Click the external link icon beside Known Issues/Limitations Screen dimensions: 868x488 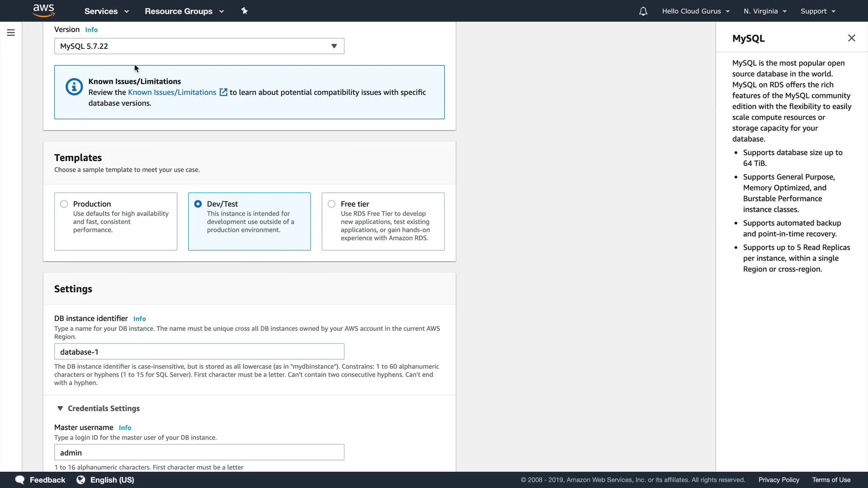(223, 92)
